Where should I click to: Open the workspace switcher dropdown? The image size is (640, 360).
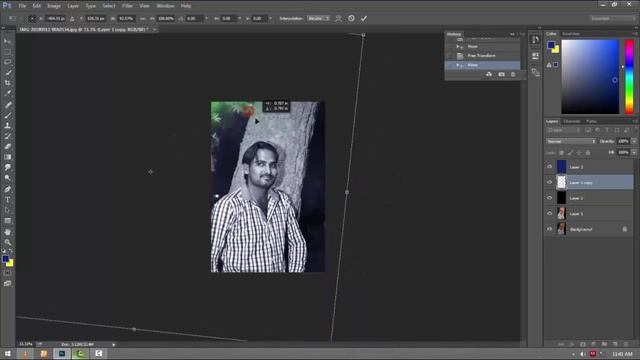612,18
